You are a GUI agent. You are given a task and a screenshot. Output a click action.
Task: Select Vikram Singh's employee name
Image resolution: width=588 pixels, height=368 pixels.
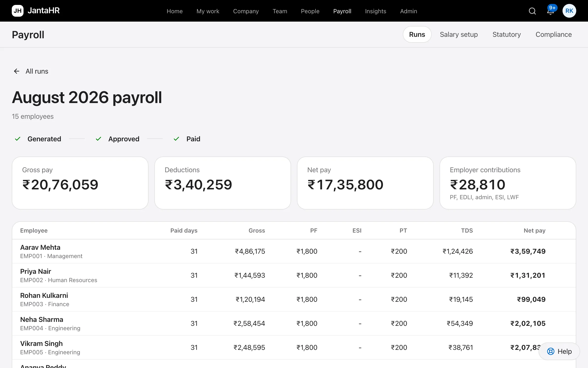[x=41, y=343]
